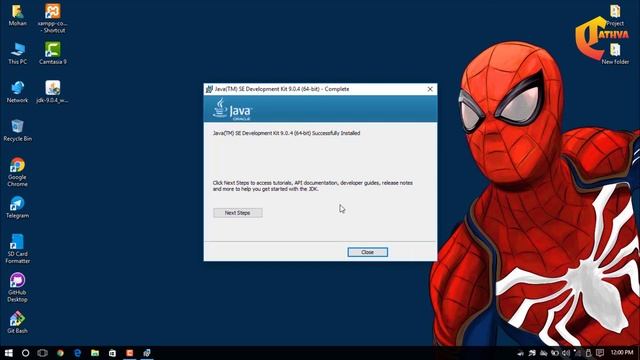Screen dimensions: 640x360
Task: Click the Close button in Java installer
Action: click(367, 252)
